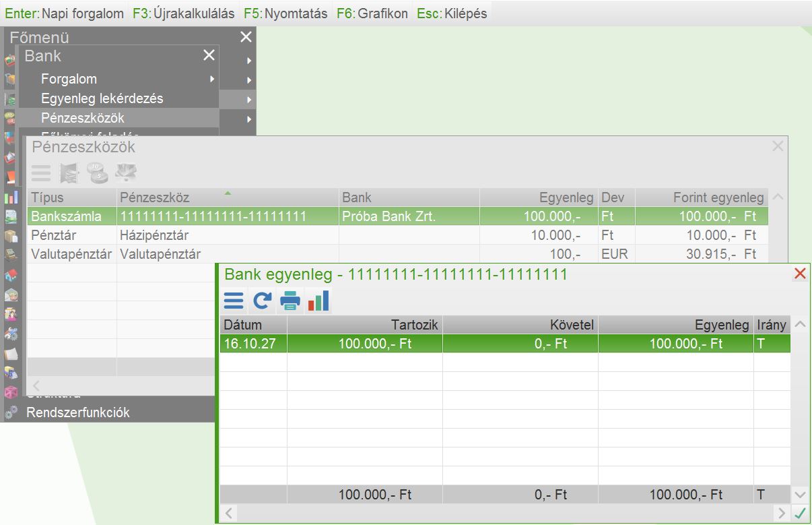The height and width of the screenshot is (525, 812).
Task: Click the second toolbar icon in Pénzeszközök next to hamburger
Action: coord(69,173)
